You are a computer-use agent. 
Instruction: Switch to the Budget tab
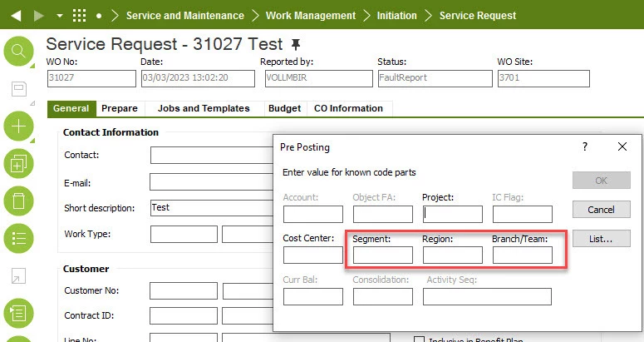click(285, 108)
